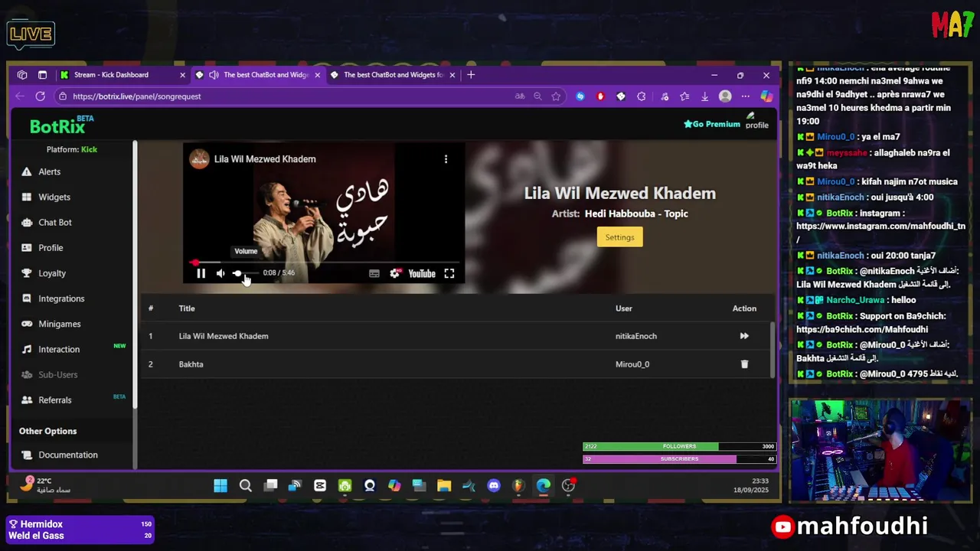Open Documentation under Other Options
This screenshot has height=551, width=980.
click(x=67, y=455)
